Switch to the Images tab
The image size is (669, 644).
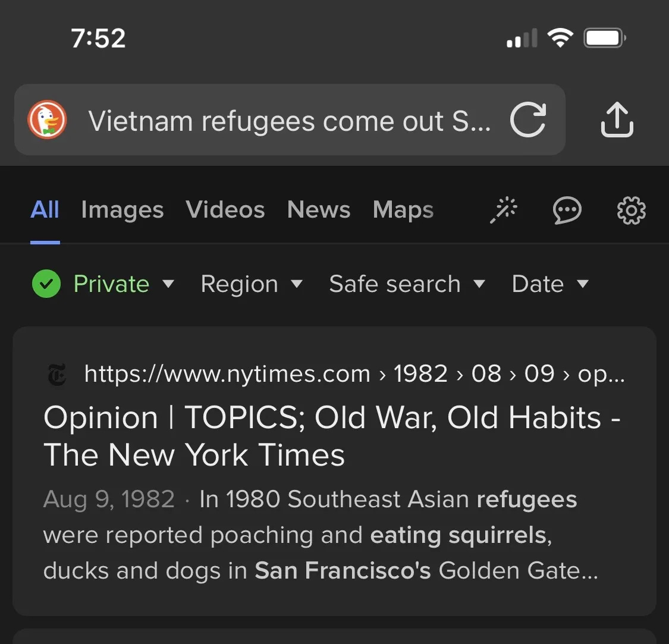(122, 210)
